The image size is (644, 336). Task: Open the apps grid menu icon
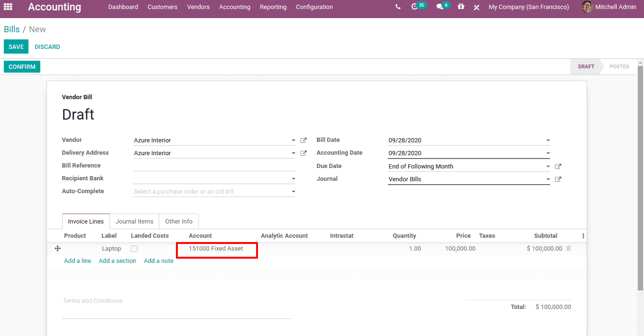[x=8, y=7]
